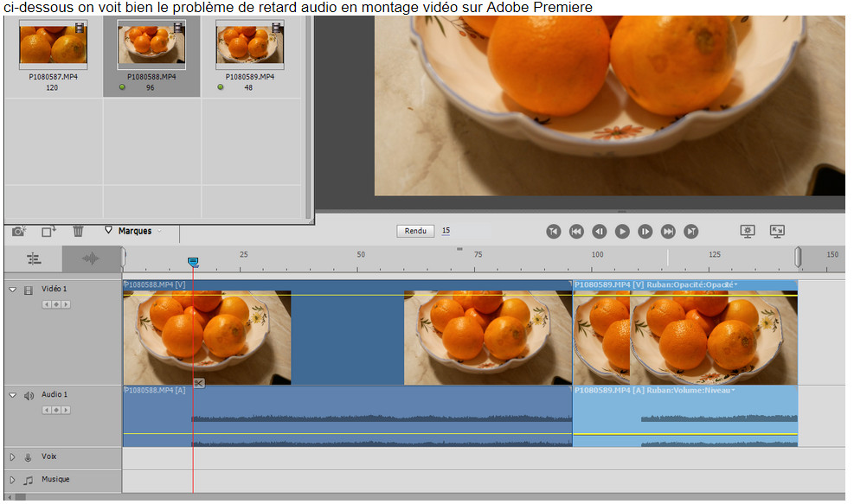
Task: Toggle the Voix track microphone icon
Action: click(x=29, y=457)
